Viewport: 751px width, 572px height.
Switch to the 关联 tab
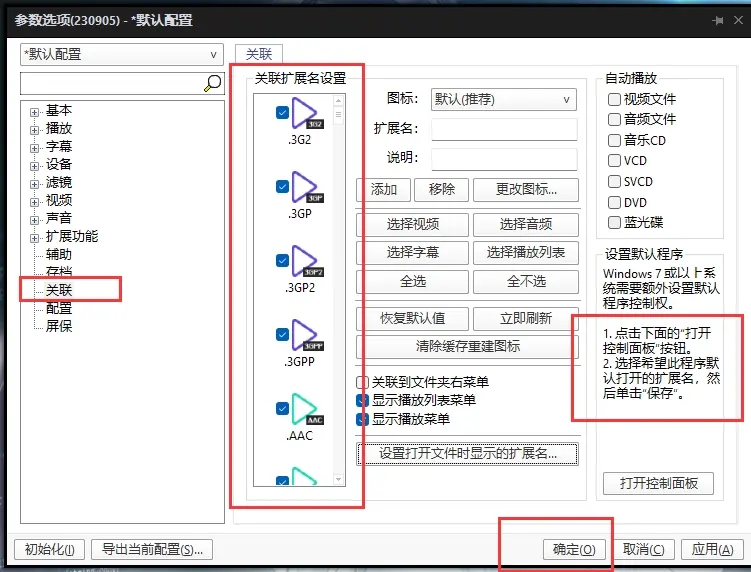tap(259, 54)
